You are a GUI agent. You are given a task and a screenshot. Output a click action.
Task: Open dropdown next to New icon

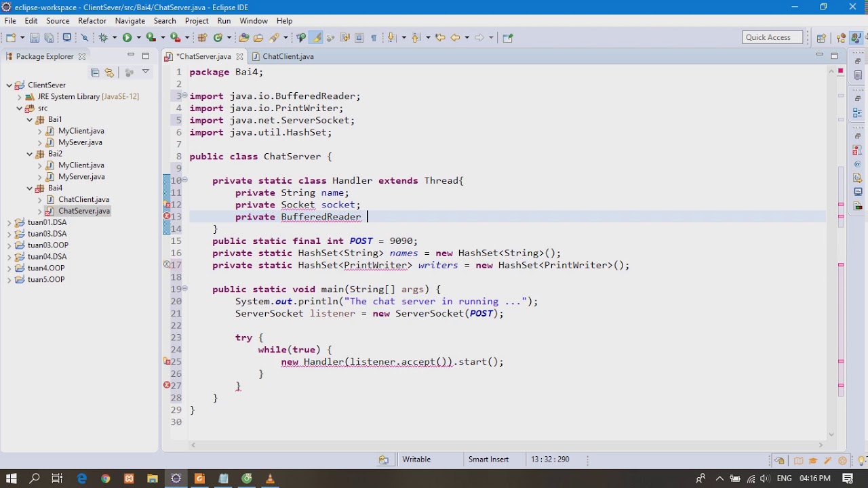click(x=22, y=38)
